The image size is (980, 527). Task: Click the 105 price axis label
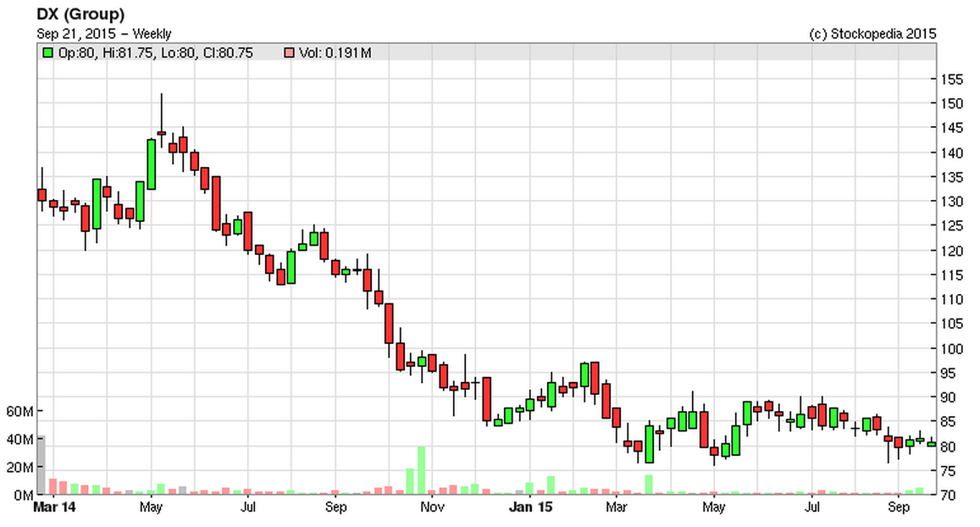point(952,324)
